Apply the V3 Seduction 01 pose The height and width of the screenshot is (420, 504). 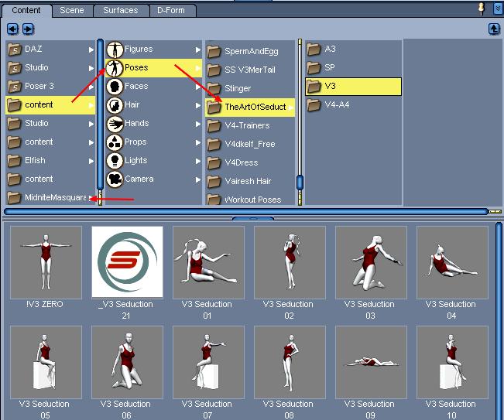(208, 262)
